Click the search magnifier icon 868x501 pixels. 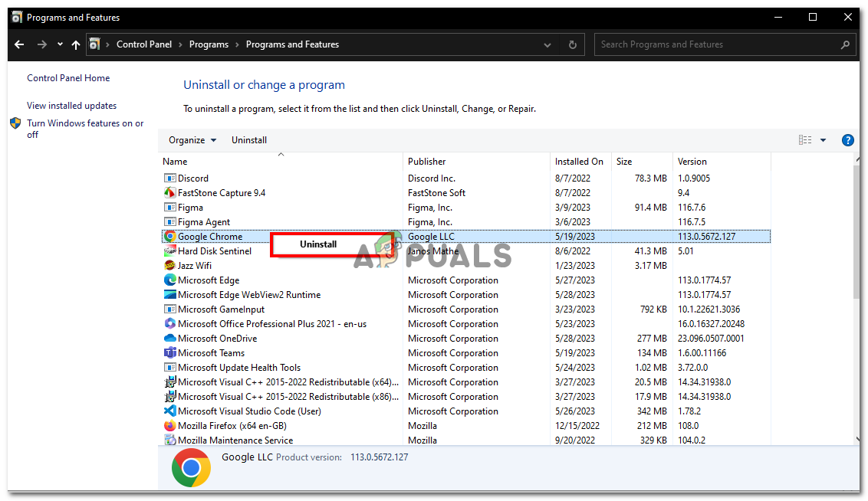[x=845, y=44]
